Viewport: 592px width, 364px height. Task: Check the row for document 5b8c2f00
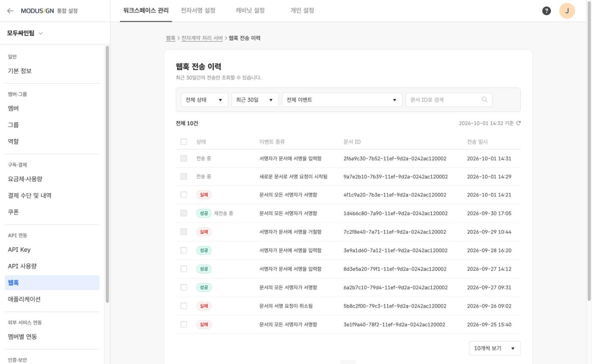coord(184,306)
